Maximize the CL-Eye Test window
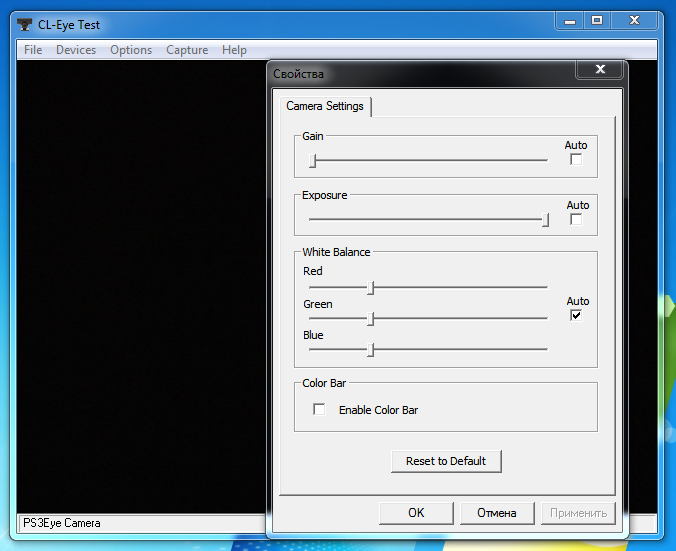 [x=597, y=21]
